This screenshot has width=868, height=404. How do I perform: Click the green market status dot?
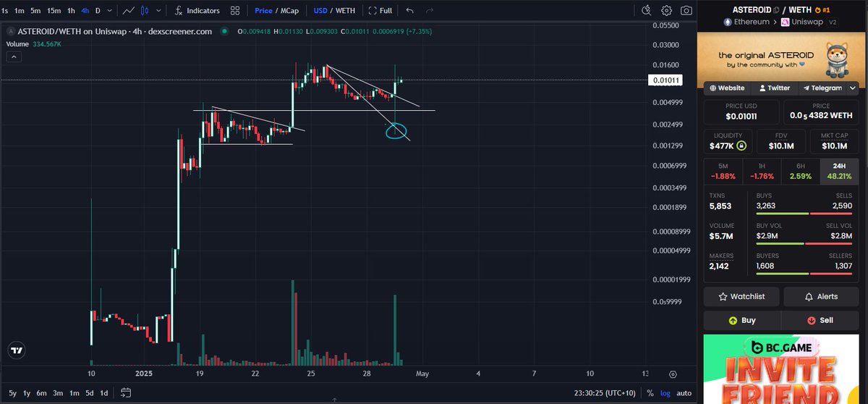pos(224,31)
